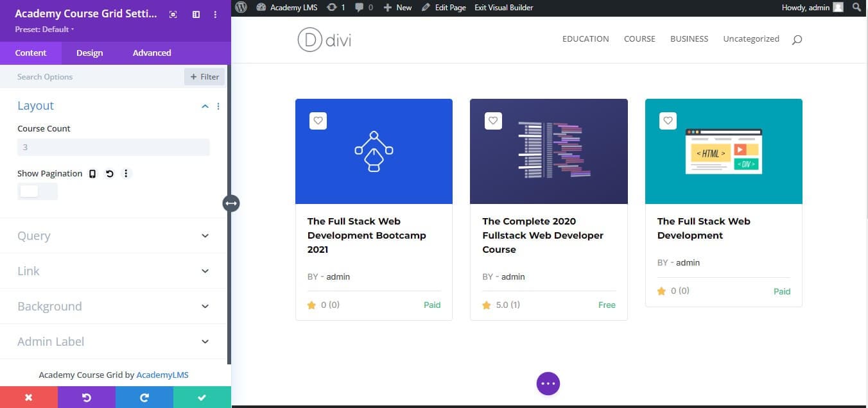This screenshot has height=408, width=868.
Task: Open the three-dot options beside Layout heading
Action: 218,106
